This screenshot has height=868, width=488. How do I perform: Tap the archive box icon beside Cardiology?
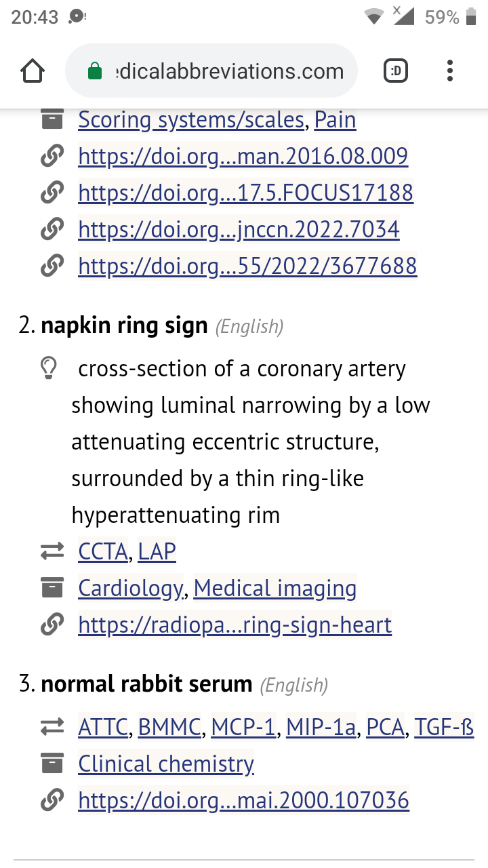tap(52, 588)
